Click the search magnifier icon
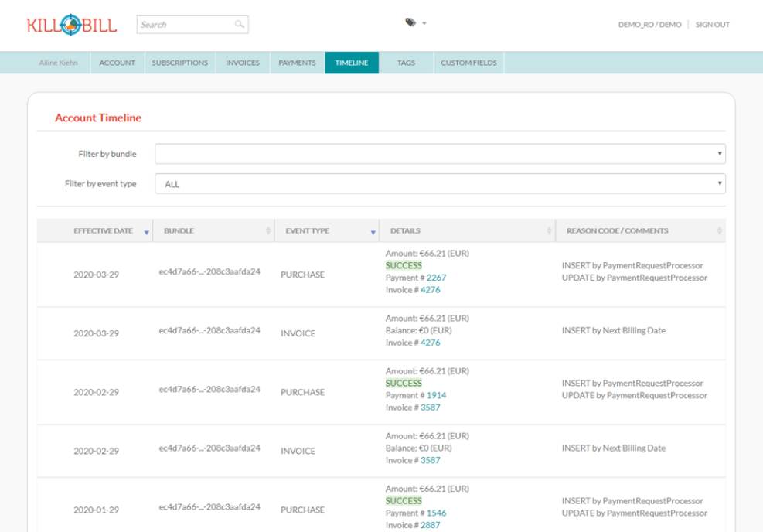Viewport: 763px width, 532px height. pyautogui.click(x=240, y=25)
